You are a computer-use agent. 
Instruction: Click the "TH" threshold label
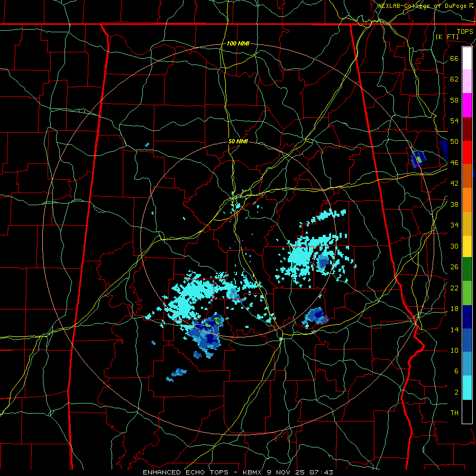coord(454,413)
